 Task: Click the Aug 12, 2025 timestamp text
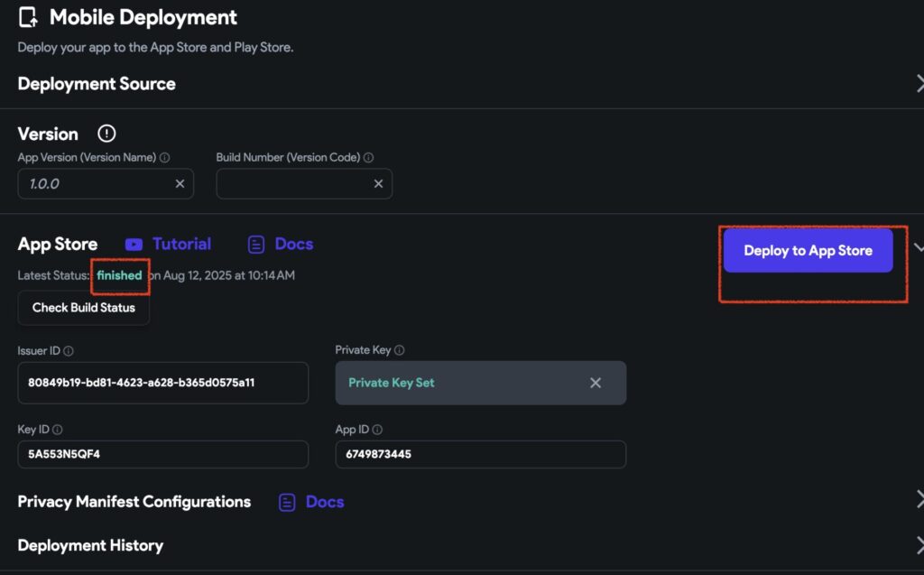tap(229, 275)
